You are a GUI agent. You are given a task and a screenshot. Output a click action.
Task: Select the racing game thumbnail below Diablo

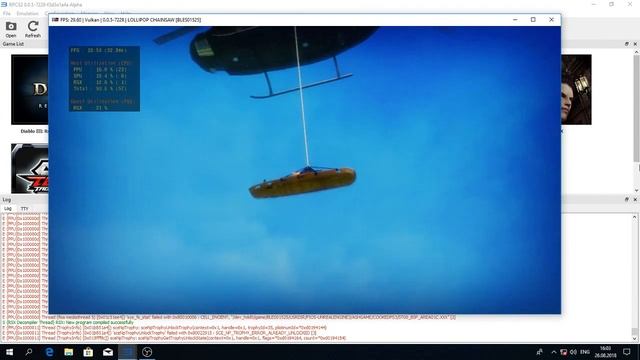(30, 169)
